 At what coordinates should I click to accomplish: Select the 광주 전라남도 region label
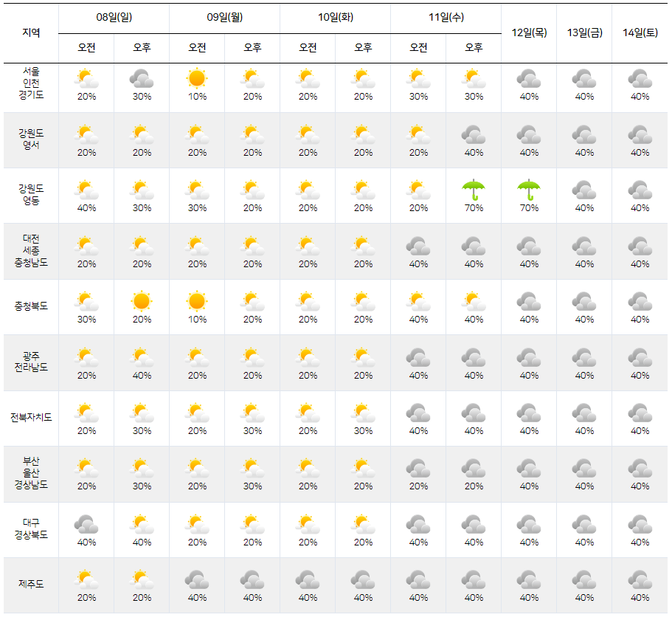click(31, 362)
